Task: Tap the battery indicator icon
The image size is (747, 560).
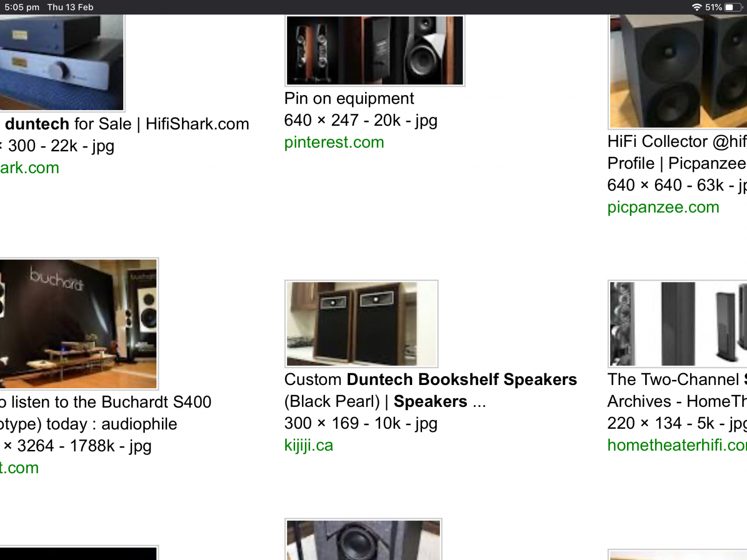Action: click(733, 7)
